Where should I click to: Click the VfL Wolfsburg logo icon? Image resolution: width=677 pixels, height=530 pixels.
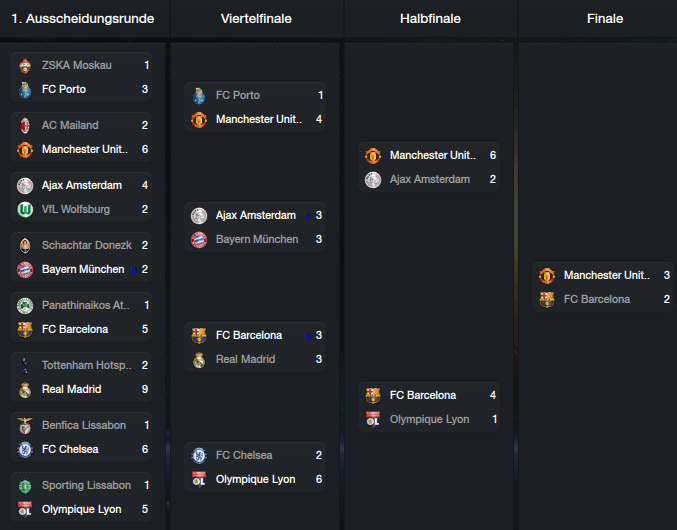click(x=25, y=210)
